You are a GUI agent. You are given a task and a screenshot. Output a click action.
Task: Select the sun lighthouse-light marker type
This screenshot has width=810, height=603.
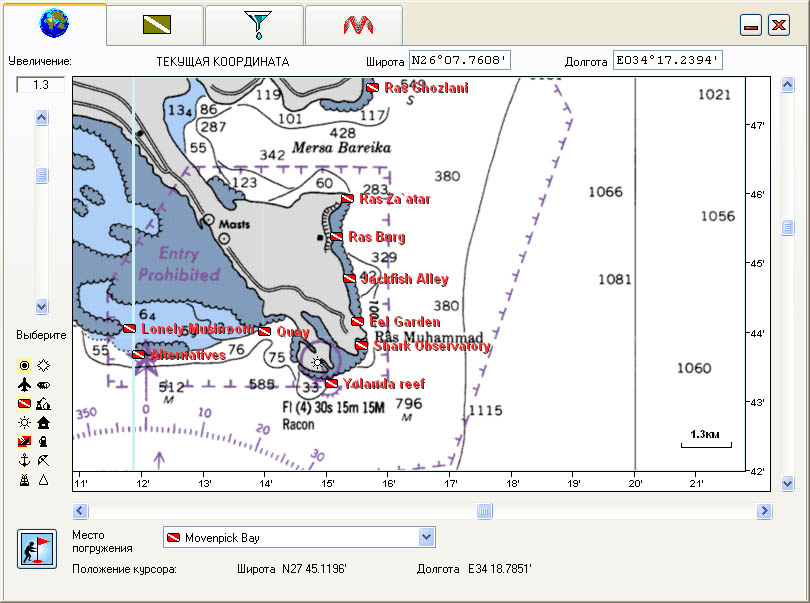tap(24, 423)
